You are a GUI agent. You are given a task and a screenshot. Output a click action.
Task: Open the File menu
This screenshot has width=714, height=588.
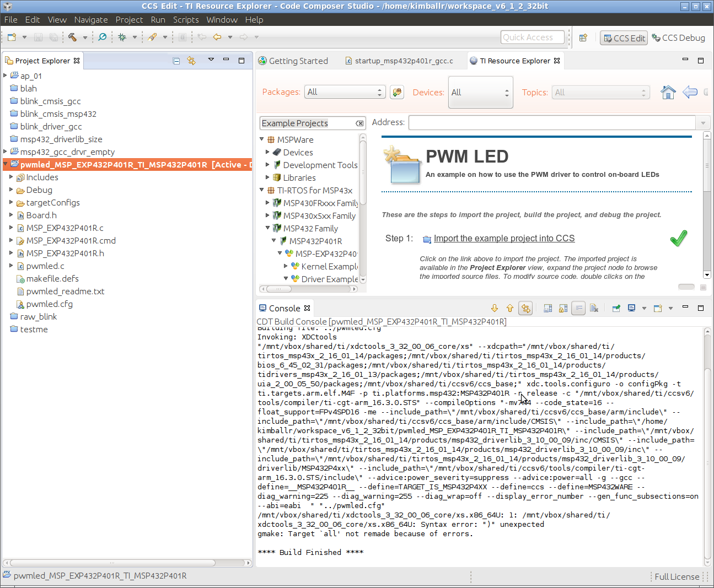coord(11,19)
